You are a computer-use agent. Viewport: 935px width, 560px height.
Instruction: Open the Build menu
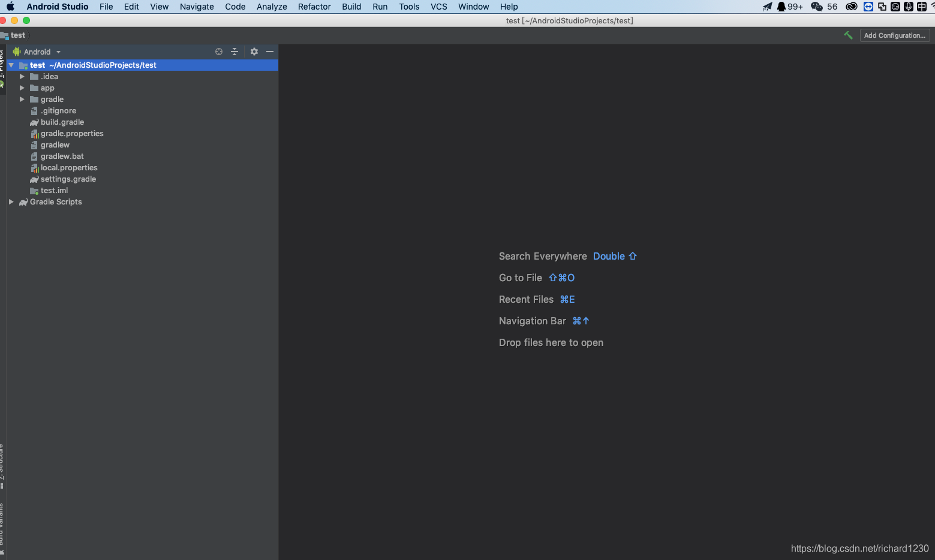point(351,7)
